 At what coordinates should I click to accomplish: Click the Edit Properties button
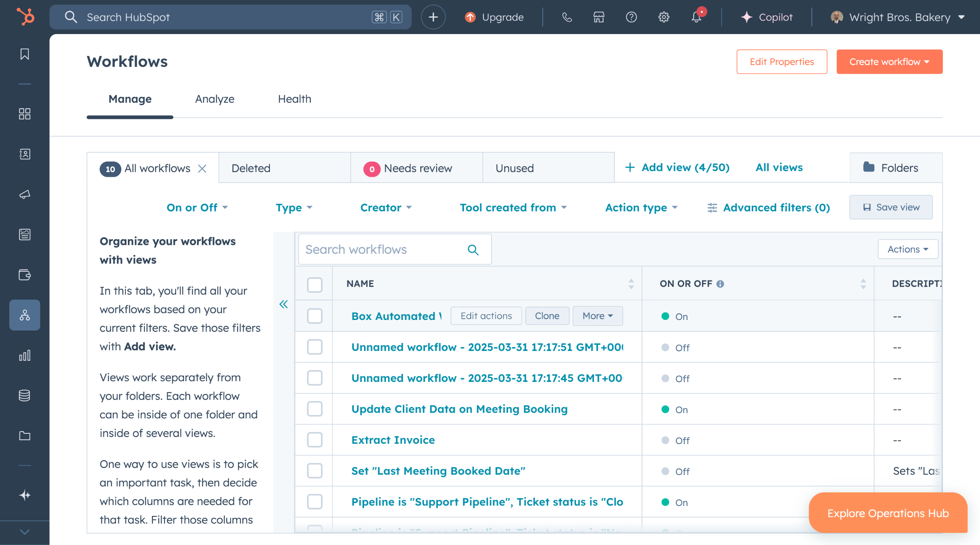782,62
